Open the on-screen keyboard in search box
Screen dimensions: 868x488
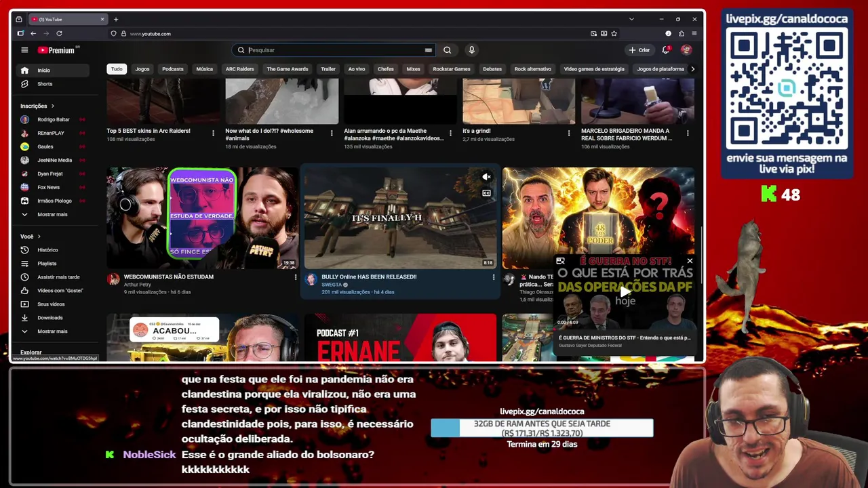[428, 50]
